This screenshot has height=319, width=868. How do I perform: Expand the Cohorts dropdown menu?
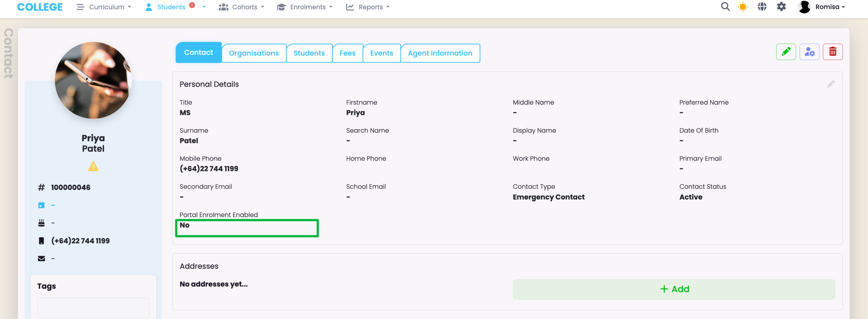241,7
